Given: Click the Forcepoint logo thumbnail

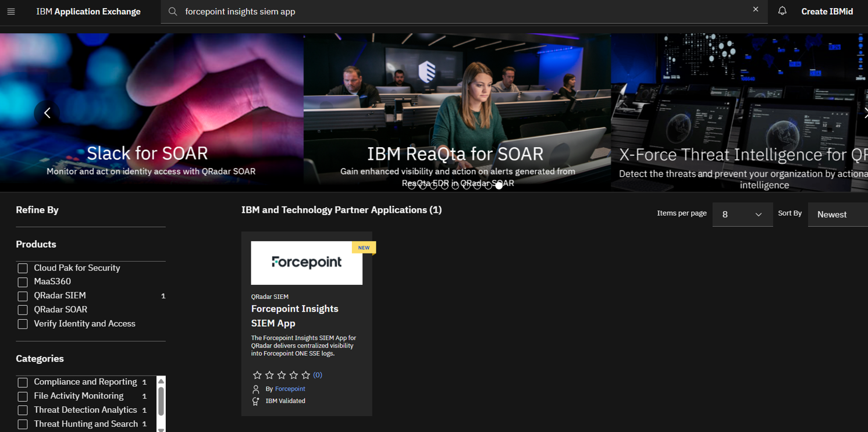Looking at the screenshot, I should [307, 263].
